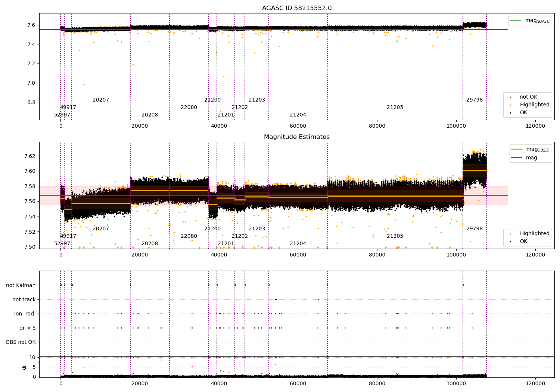Click the 'OK' legend entry in the Magnitude Estimates plot

coord(523,242)
